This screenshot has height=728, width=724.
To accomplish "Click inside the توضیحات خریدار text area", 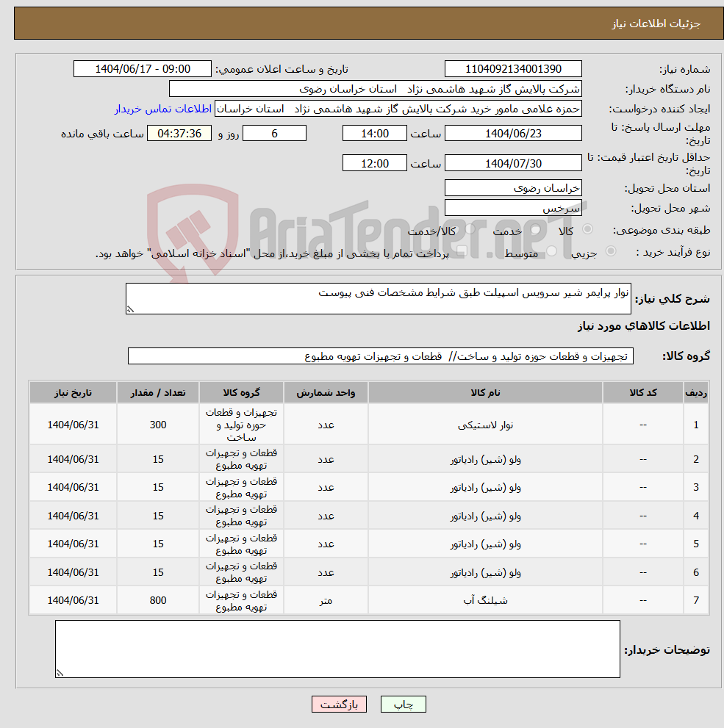I will coord(338,646).
